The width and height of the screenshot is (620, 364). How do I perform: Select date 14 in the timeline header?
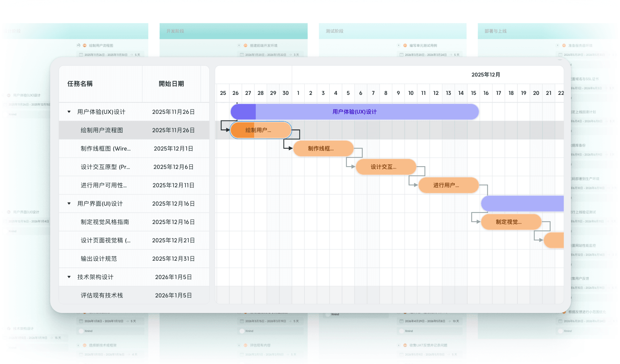[x=461, y=93]
